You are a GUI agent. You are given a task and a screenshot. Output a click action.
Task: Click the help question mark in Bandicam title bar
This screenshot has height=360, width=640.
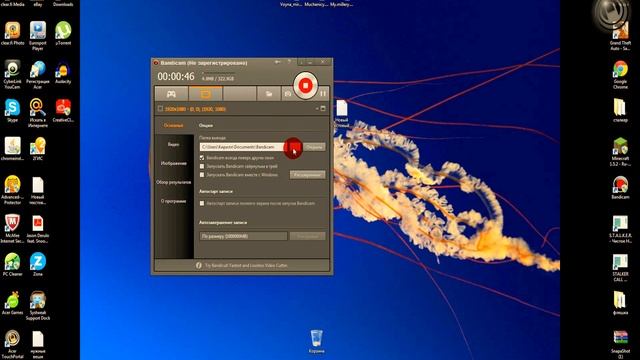pyautogui.click(x=289, y=62)
